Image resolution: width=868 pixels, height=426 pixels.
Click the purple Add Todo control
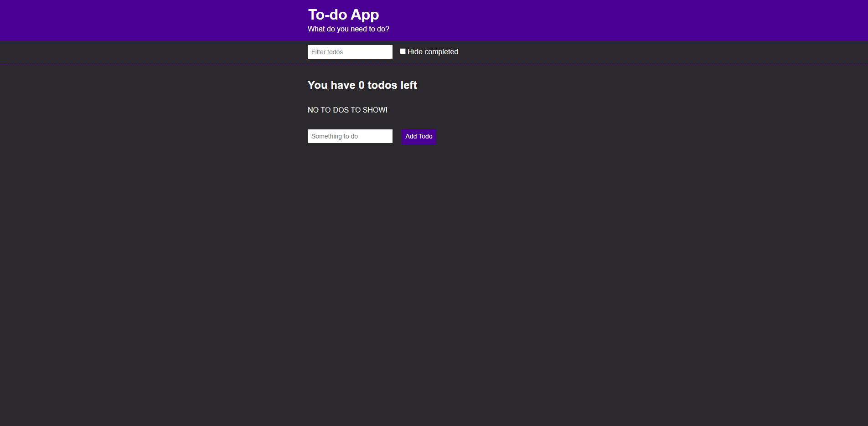click(x=418, y=137)
